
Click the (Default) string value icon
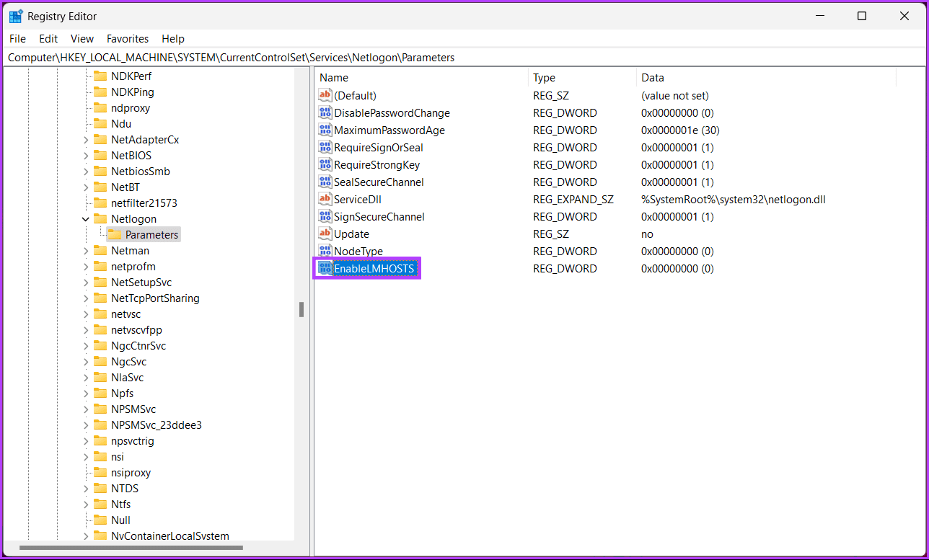[325, 95]
